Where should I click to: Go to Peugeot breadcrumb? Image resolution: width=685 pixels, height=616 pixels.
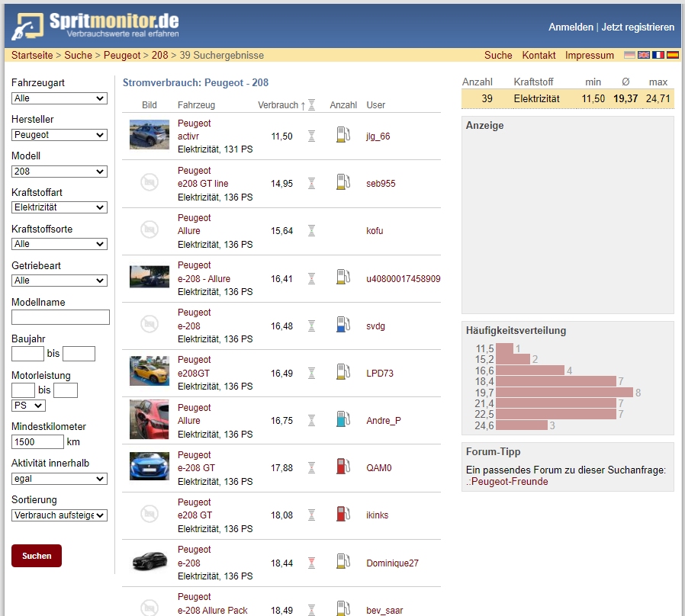coord(122,56)
